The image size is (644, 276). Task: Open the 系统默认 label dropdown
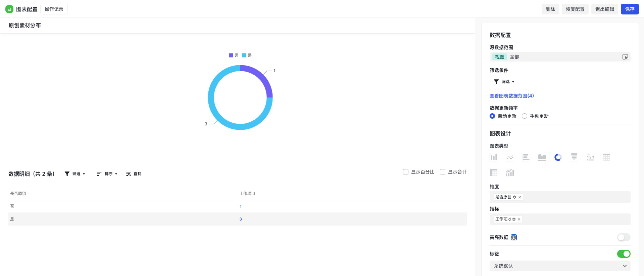pos(560,266)
